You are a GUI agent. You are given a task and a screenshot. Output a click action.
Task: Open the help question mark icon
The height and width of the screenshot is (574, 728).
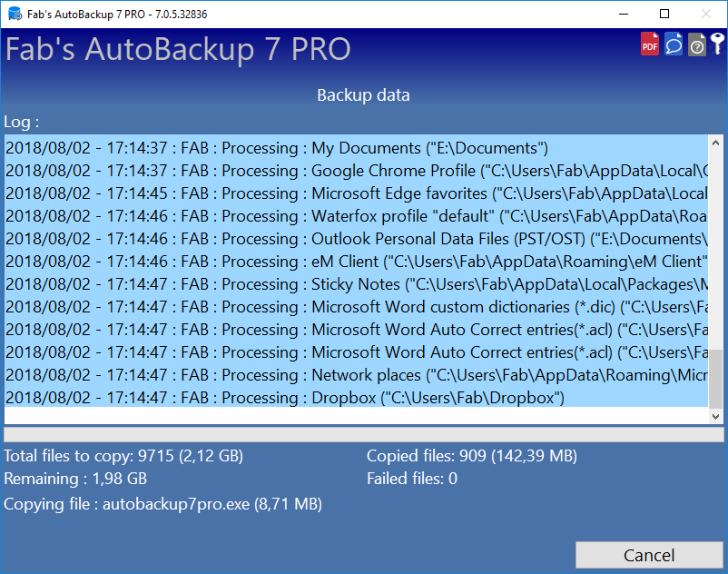pos(697,45)
